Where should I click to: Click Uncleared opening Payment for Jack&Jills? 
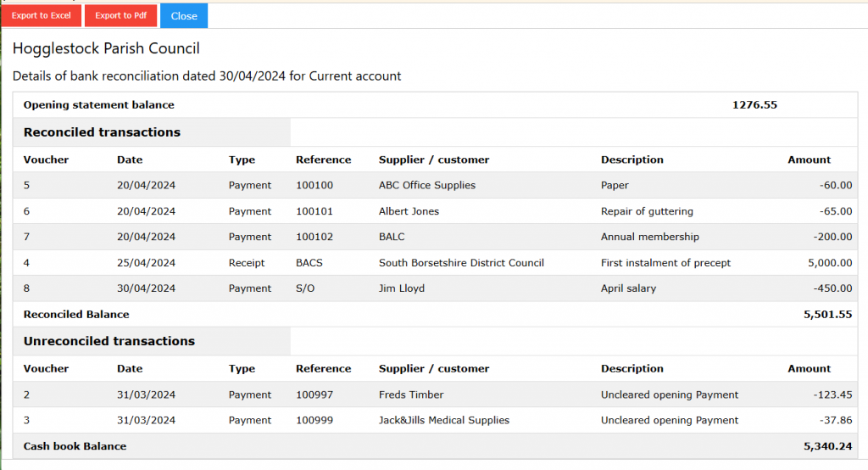pyautogui.click(x=670, y=420)
